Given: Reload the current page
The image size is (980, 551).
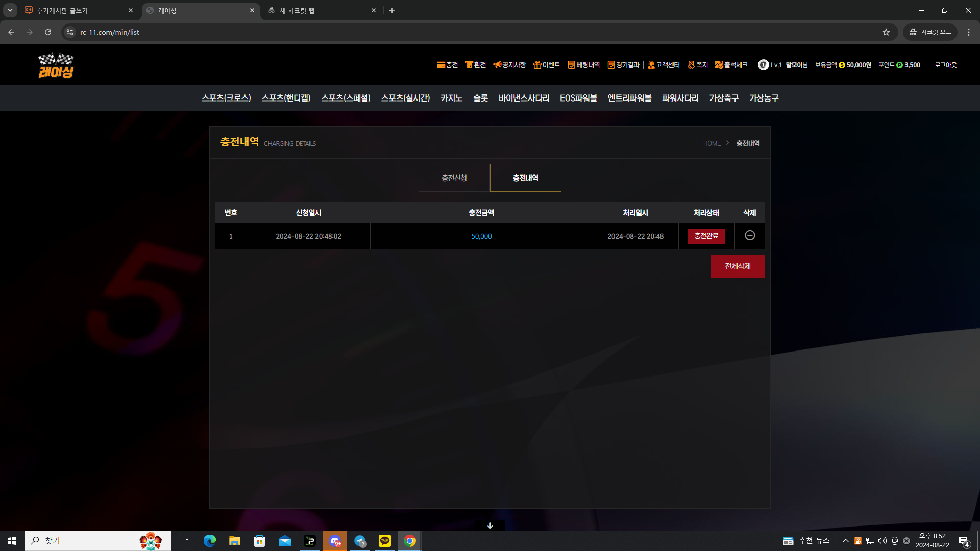Looking at the screenshot, I should pos(48,32).
